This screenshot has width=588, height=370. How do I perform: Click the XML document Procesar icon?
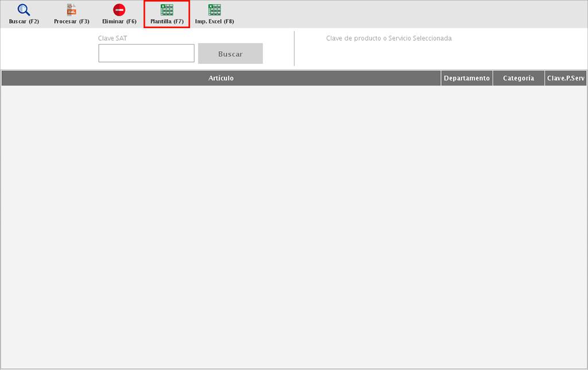click(x=71, y=10)
